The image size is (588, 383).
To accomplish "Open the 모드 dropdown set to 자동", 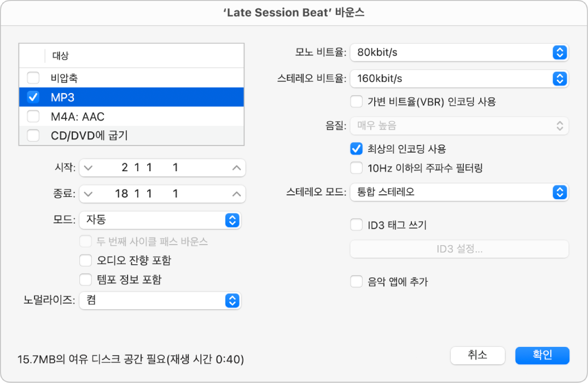I will [160, 220].
